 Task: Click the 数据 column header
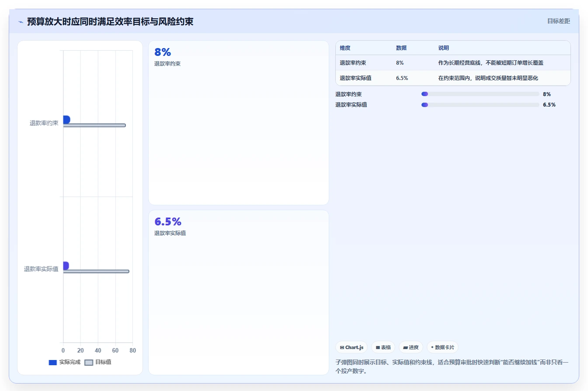pos(401,48)
